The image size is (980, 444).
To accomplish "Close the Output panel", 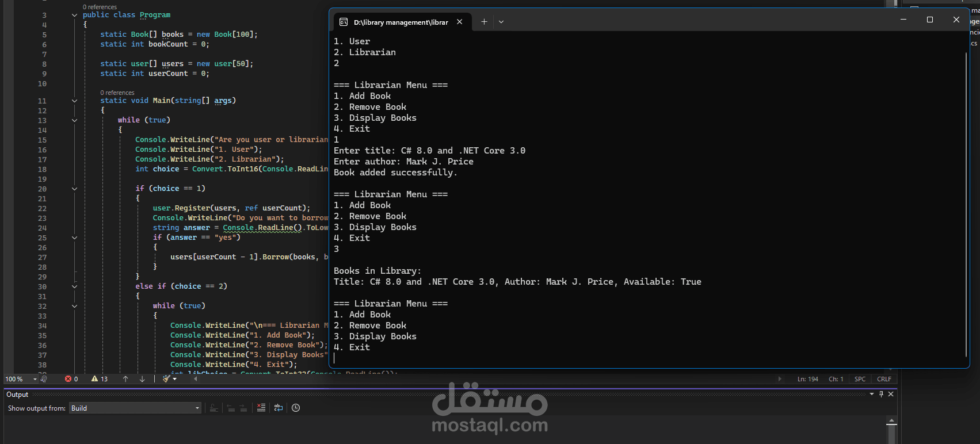I will click(891, 394).
